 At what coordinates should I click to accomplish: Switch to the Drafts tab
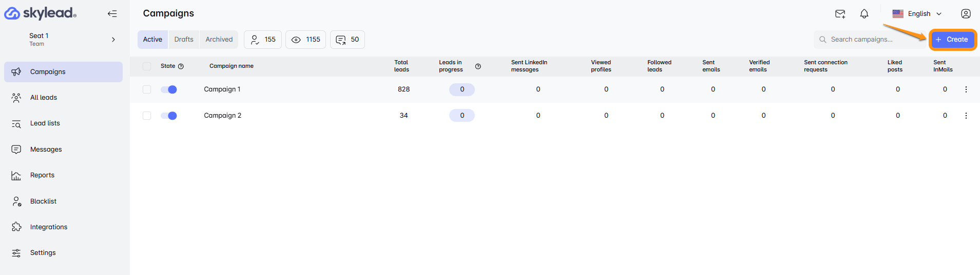(184, 40)
